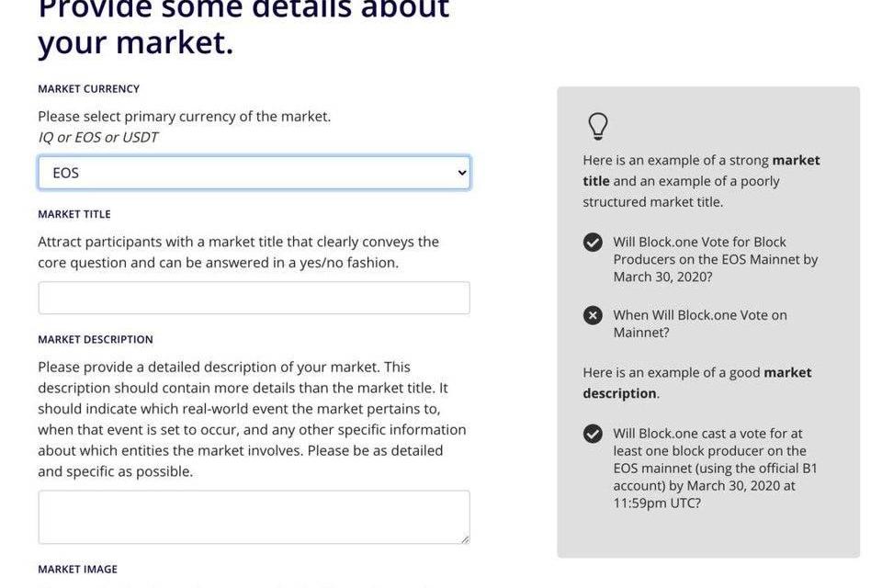Image resolution: width=882 pixels, height=588 pixels.
Task: Click the lightbulb tip icon
Action: click(598, 126)
